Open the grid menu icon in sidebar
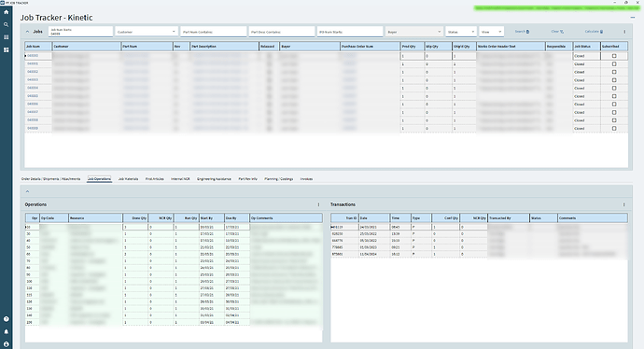 6,37
